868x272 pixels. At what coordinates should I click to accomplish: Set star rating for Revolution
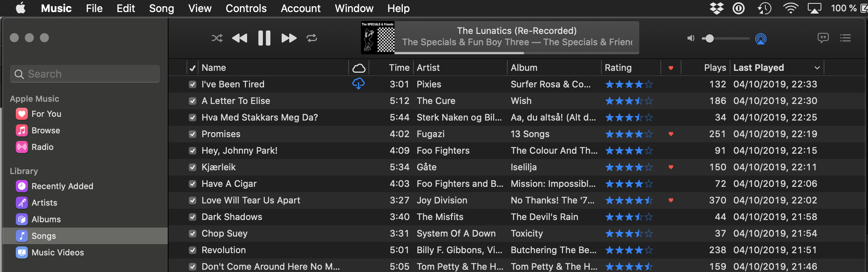point(629,250)
